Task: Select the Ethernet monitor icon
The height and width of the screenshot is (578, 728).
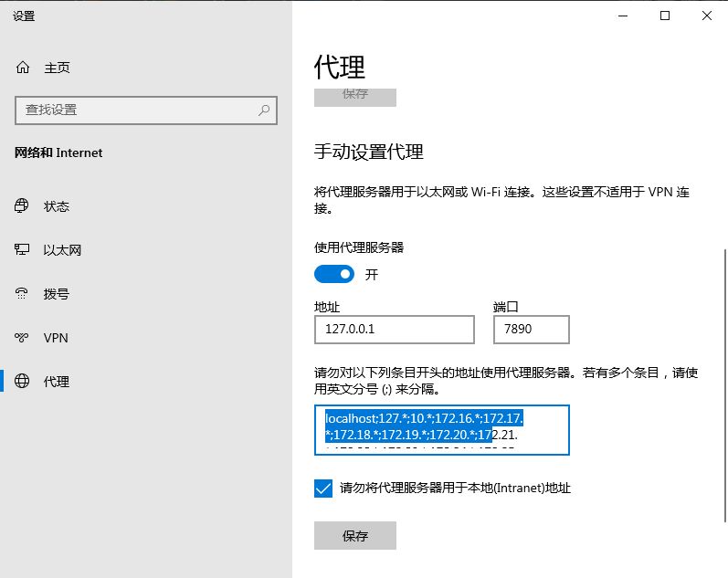Action: [23, 250]
